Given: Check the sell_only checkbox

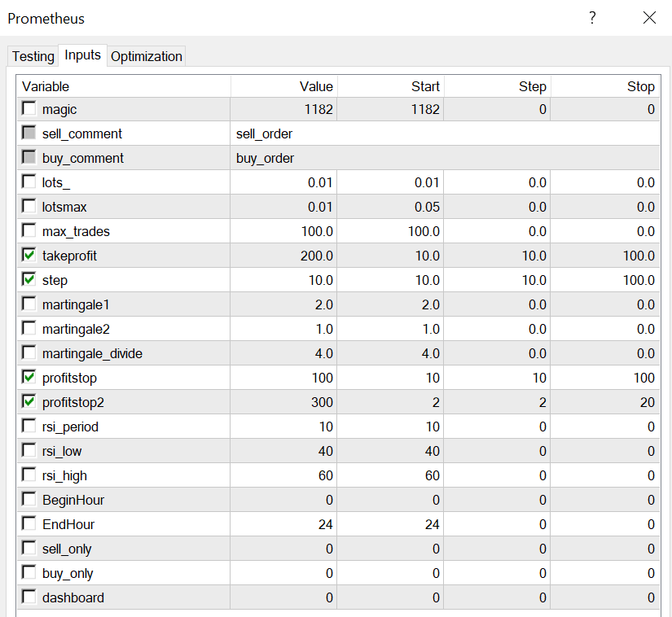Looking at the screenshot, I should (29, 547).
